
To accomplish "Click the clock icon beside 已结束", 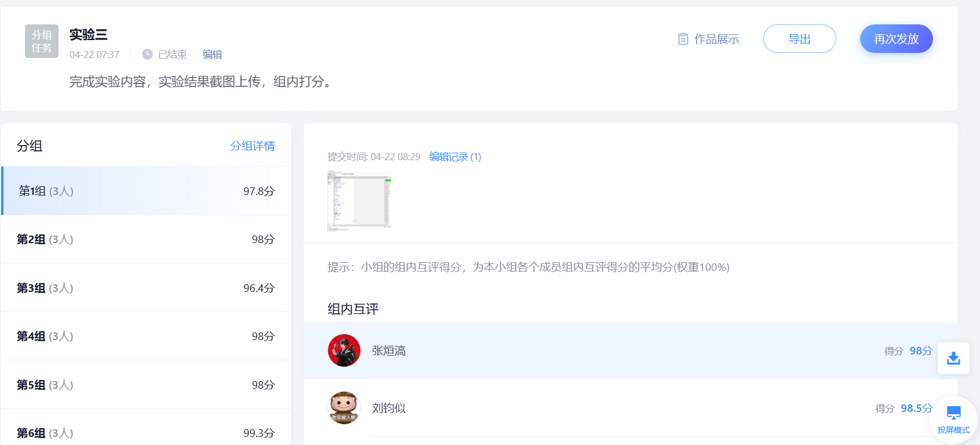I will 147,54.
